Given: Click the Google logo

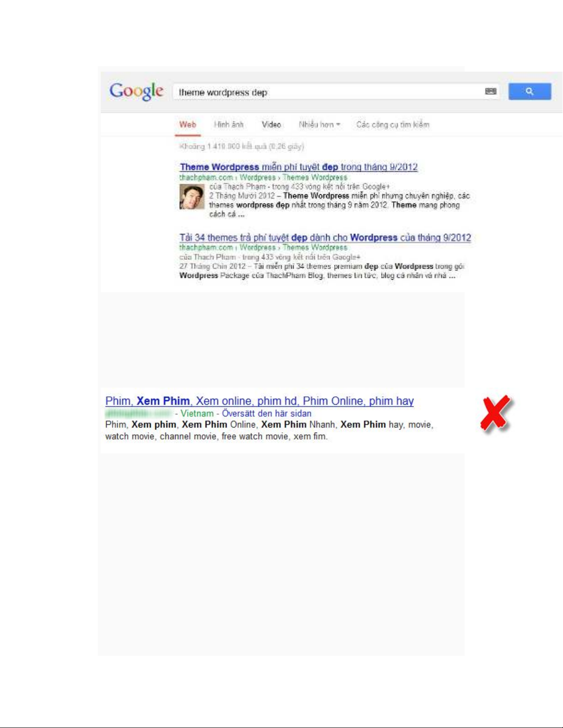Looking at the screenshot, I should [136, 91].
